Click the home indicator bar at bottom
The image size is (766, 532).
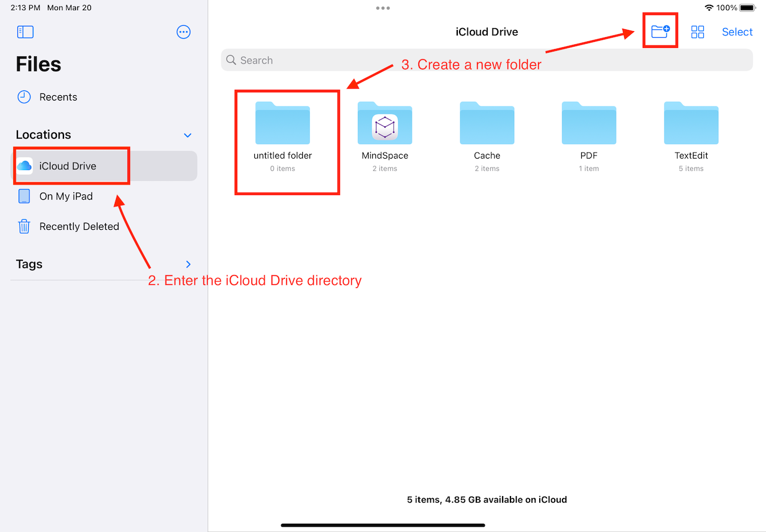[x=383, y=525]
